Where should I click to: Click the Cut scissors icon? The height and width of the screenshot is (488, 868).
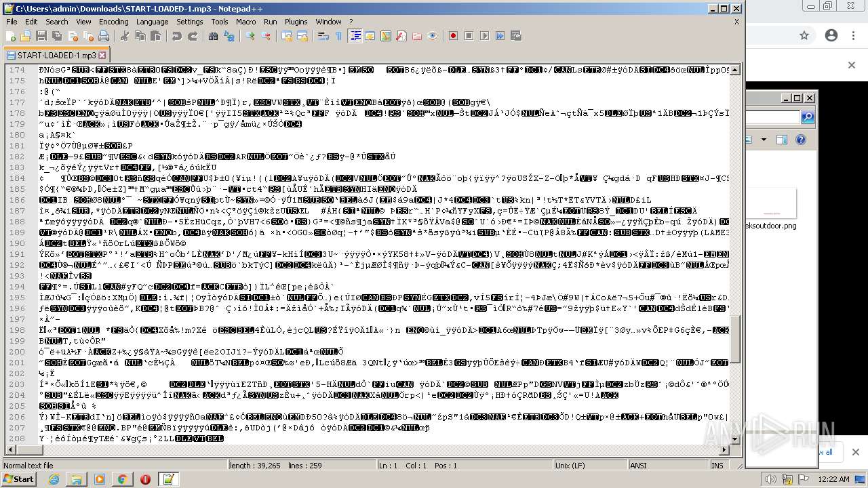[x=124, y=36]
